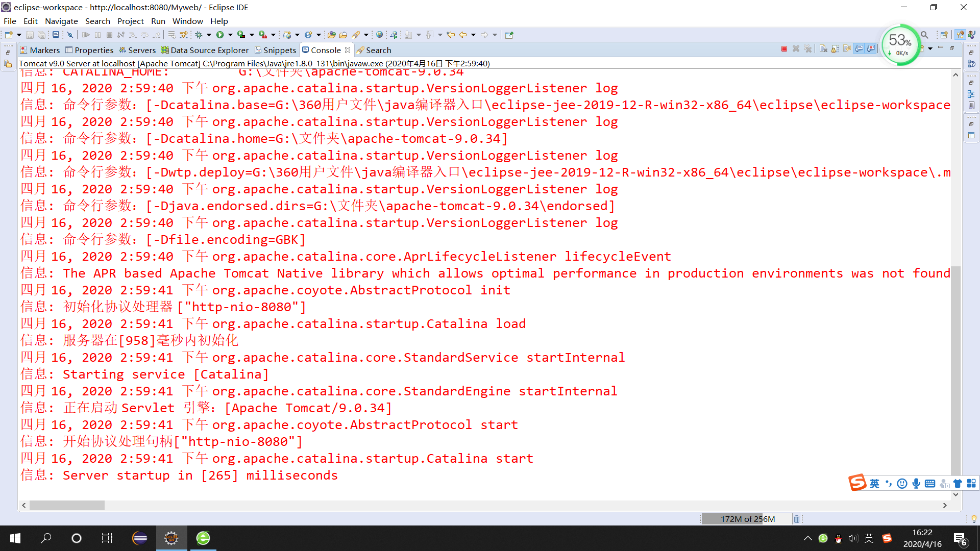This screenshot has width=980, height=551.
Task: Switch to the Search view tab
Action: (x=374, y=50)
